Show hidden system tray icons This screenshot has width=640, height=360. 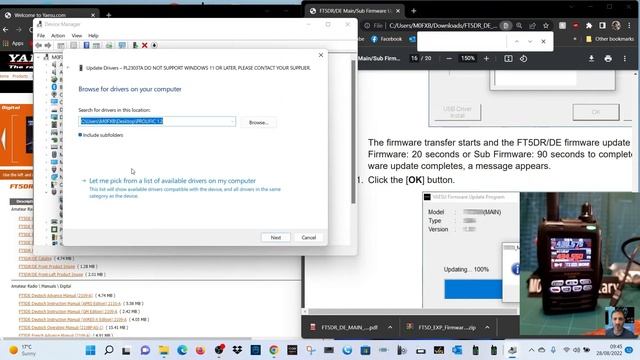pos(531,350)
